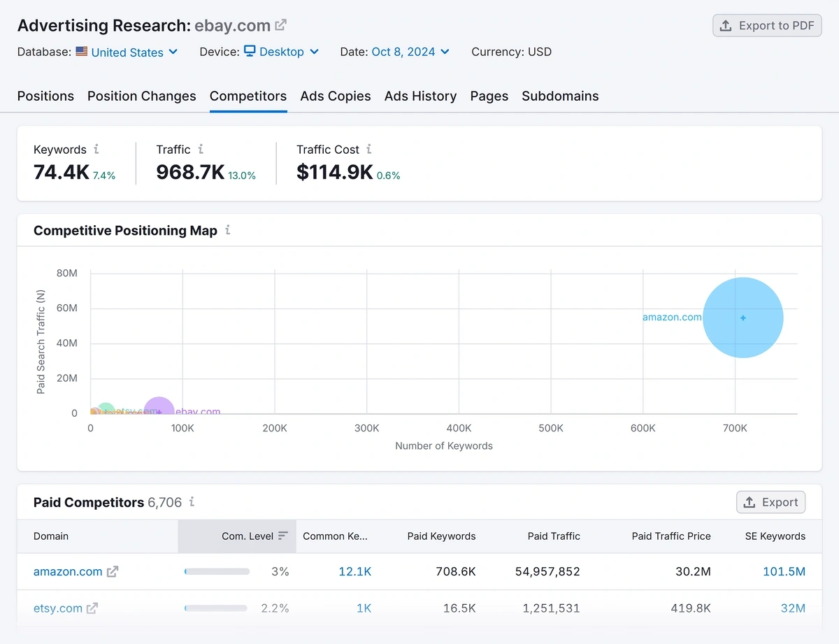Open the etsy.com domain link
The width and height of the screenshot is (839, 644).
coord(58,608)
